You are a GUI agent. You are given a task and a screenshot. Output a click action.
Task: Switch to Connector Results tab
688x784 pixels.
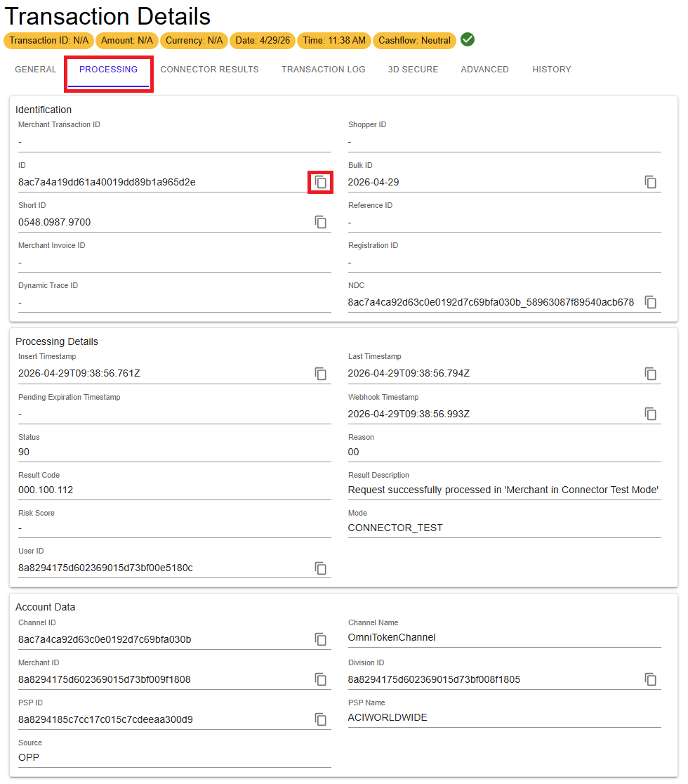[209, 70]
